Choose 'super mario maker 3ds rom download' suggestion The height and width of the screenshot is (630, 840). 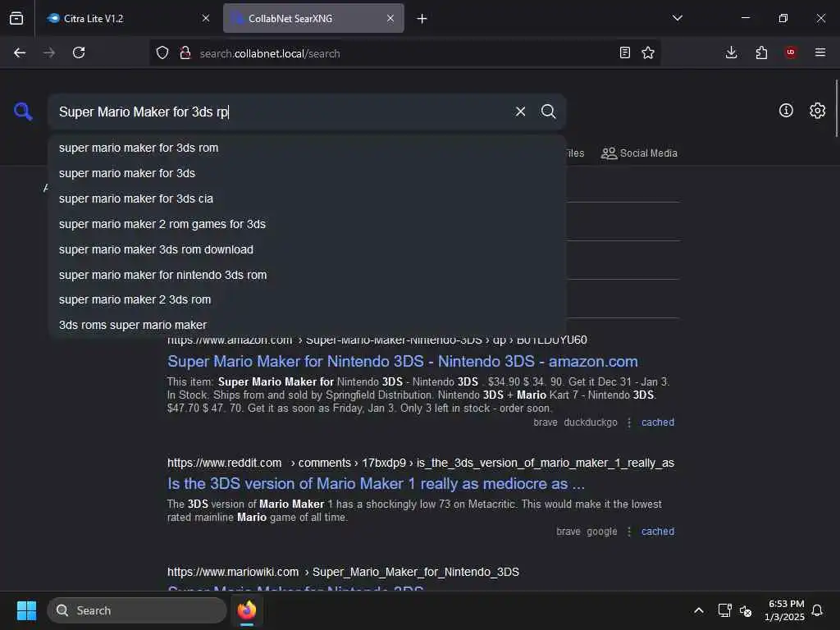click(307, 249)
